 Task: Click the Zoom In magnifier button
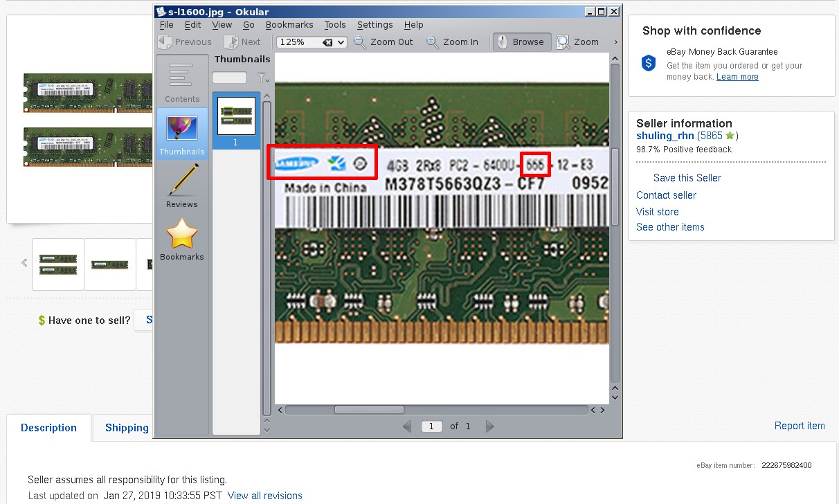pyautogui.click(x=452, y=42)
